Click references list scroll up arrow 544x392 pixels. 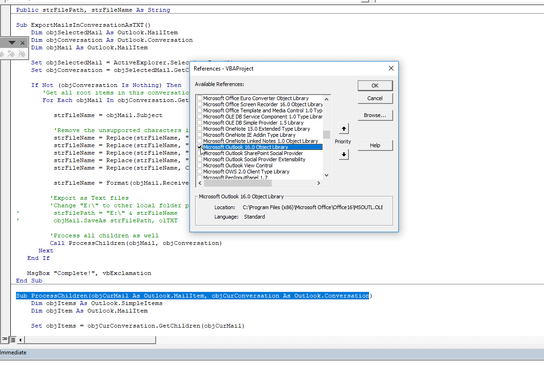tap(326, 99)
